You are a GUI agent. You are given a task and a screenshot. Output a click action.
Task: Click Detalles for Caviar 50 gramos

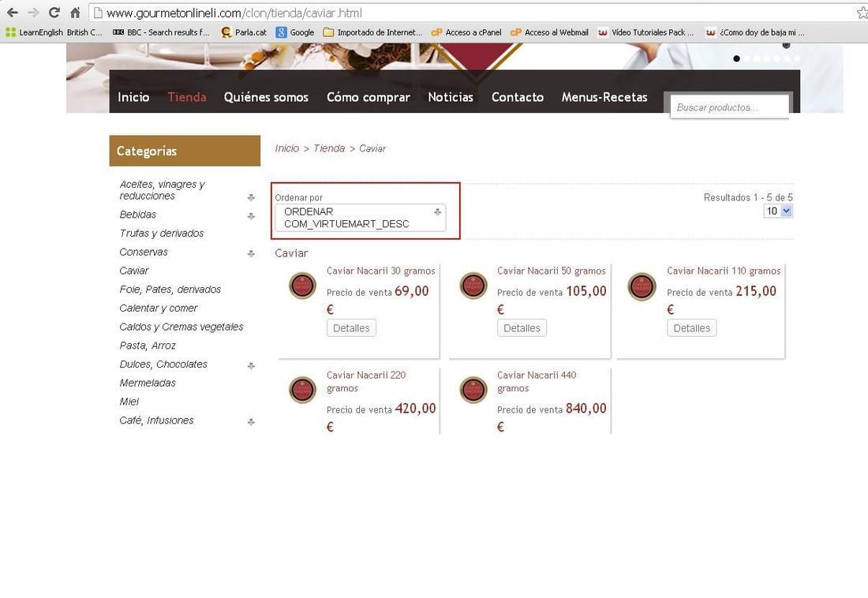[522, 327]
